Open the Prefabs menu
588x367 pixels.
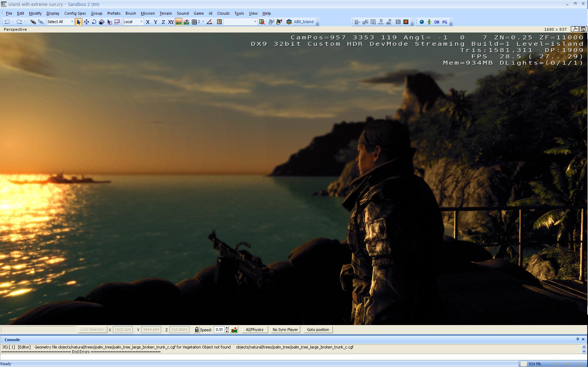point(114,13)
